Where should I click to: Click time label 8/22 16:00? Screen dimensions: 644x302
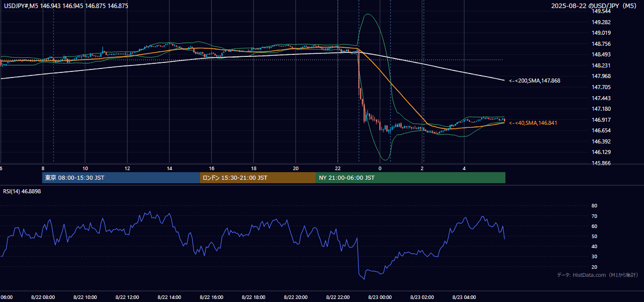211,297
